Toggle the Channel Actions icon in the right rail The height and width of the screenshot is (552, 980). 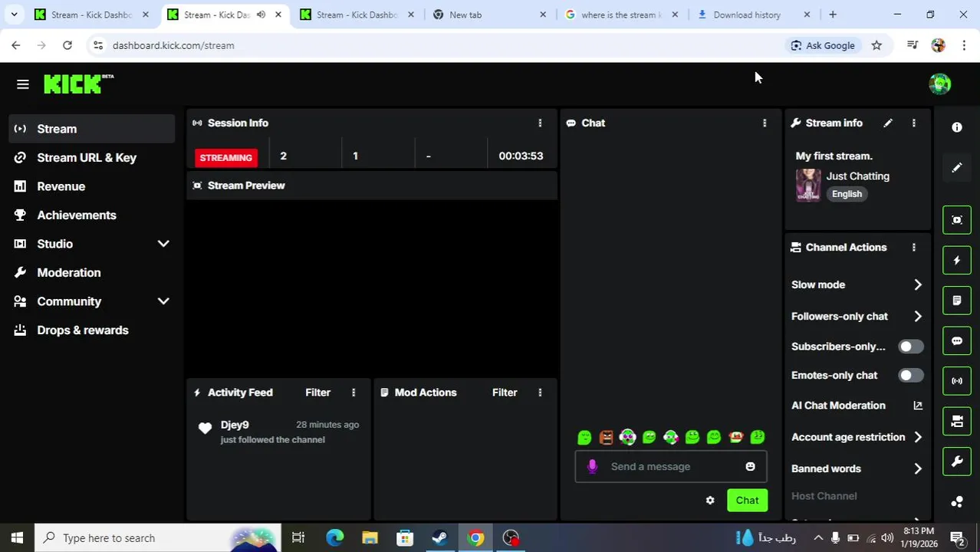tap(957, 422)
